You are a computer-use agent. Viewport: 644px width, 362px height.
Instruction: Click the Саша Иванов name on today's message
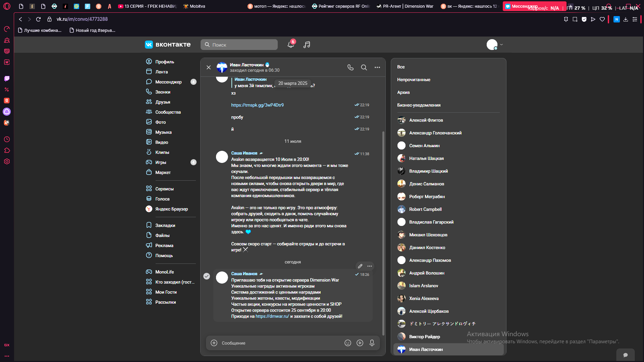[244, 274]
